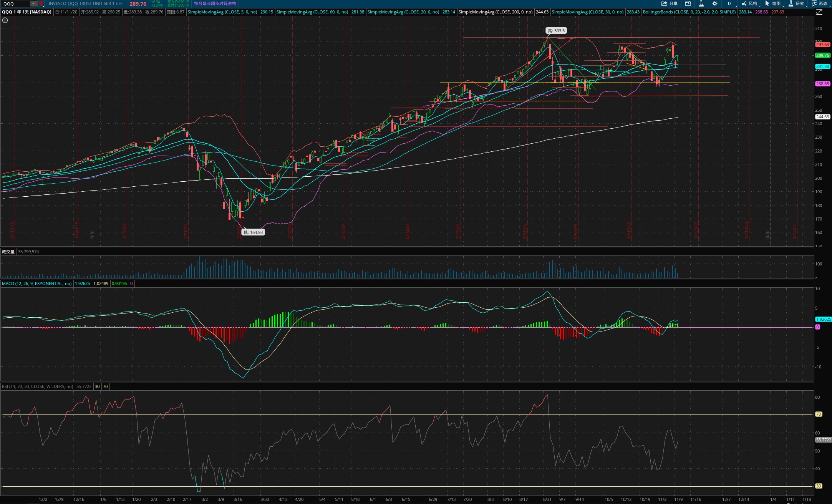
Task: Click the RSI axis tag 55.7722
Action: 823,440
